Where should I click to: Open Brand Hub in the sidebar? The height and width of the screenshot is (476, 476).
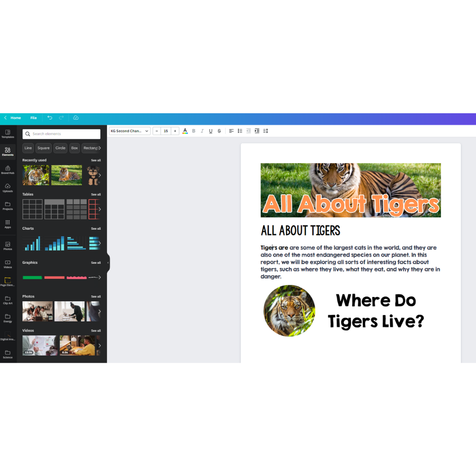(x=7, y=170)
